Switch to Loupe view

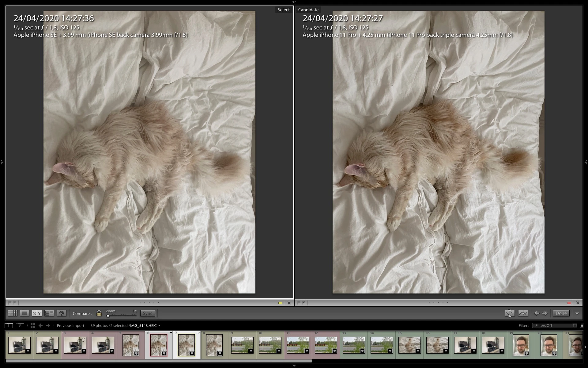coord(25,313)
